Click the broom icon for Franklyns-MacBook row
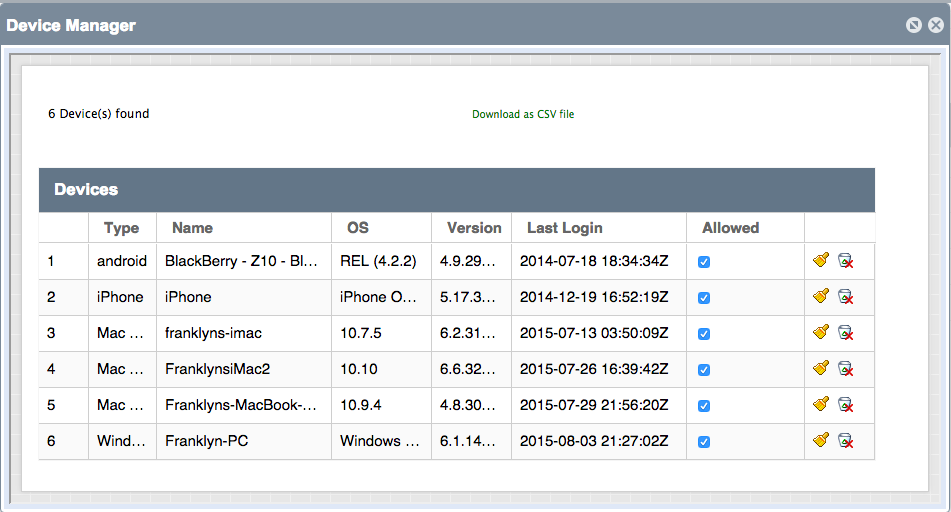951x512 pixels. tap(821, 404)
